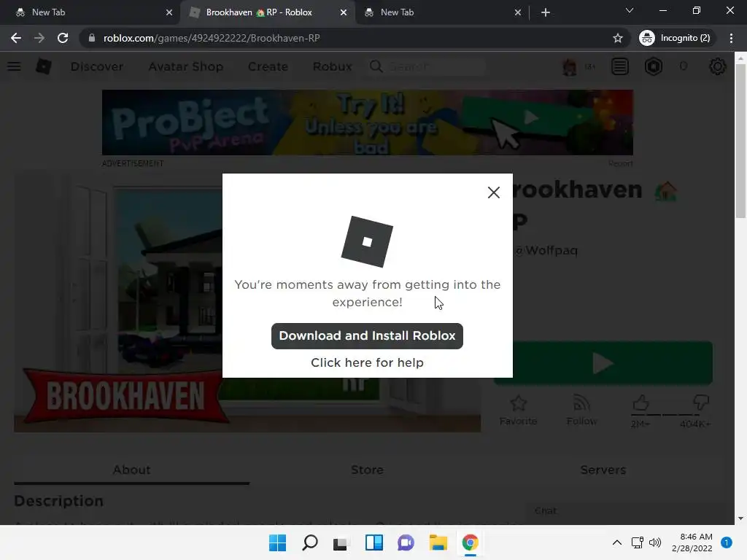Screen dimensions: 747x560
Task: Upvote the game with thumbs up
Action: point(640,403)
